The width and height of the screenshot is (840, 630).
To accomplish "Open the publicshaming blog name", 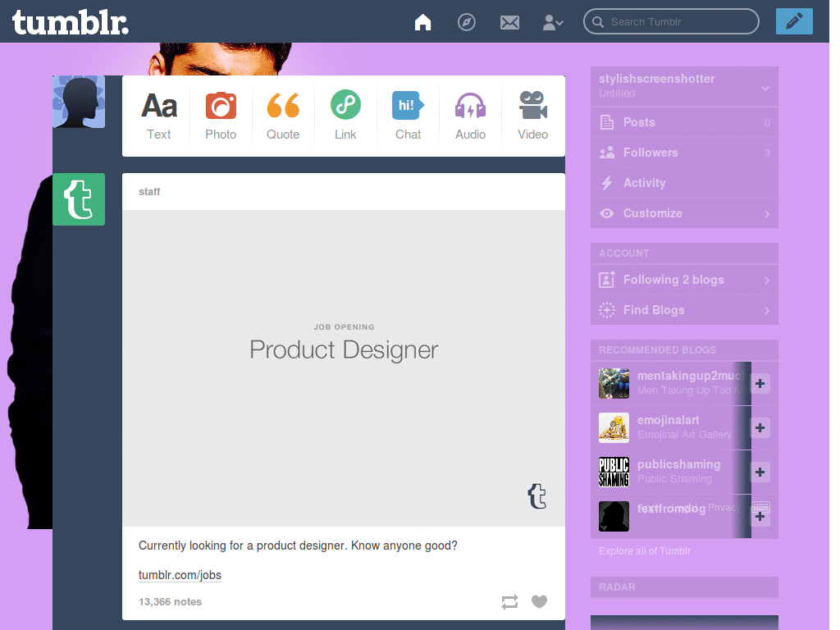I will (x=678, y=464).
